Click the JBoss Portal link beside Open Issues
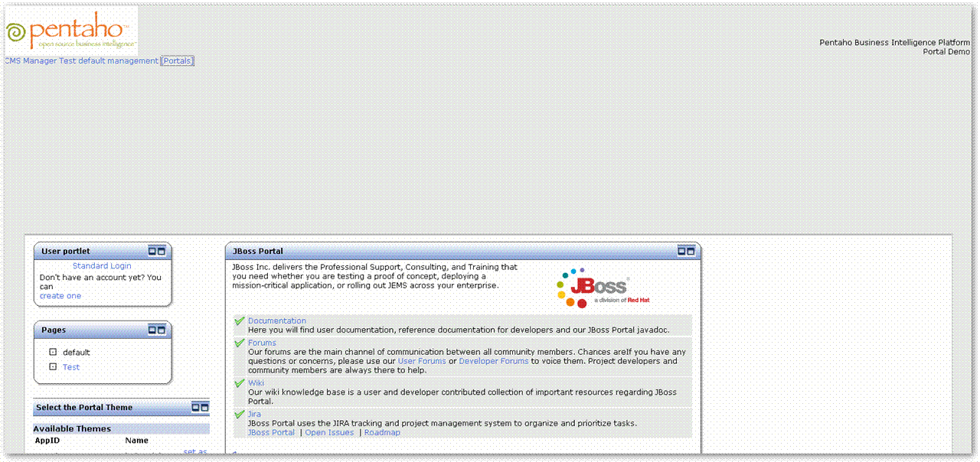Screen dimensions: 980x462 click(271, 433)
